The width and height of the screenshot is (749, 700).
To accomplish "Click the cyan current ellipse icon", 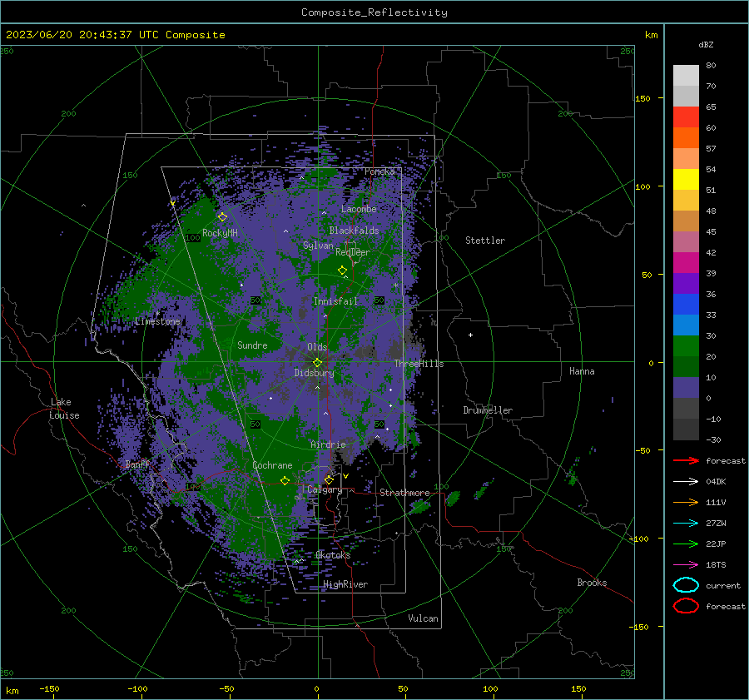I will 686,585.
